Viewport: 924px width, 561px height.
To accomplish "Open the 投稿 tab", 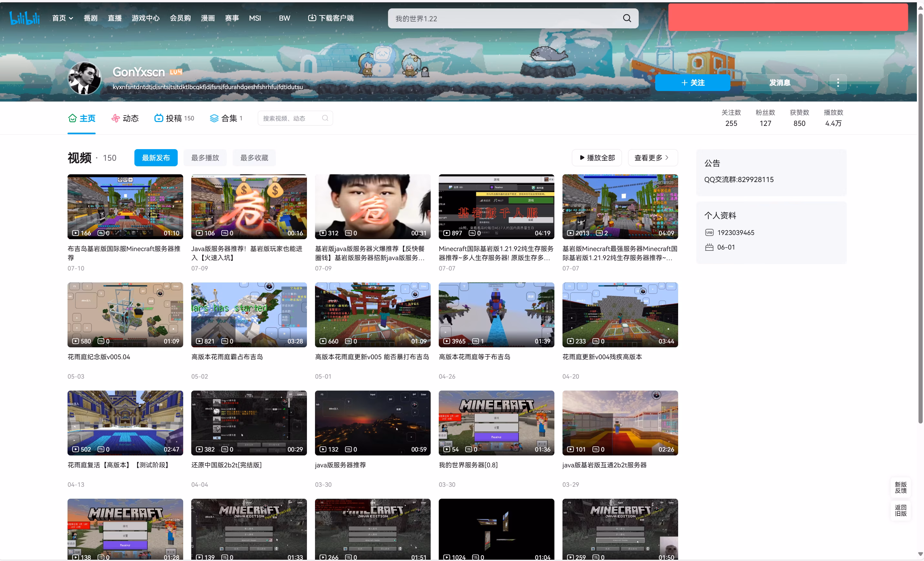I will 174,118.
